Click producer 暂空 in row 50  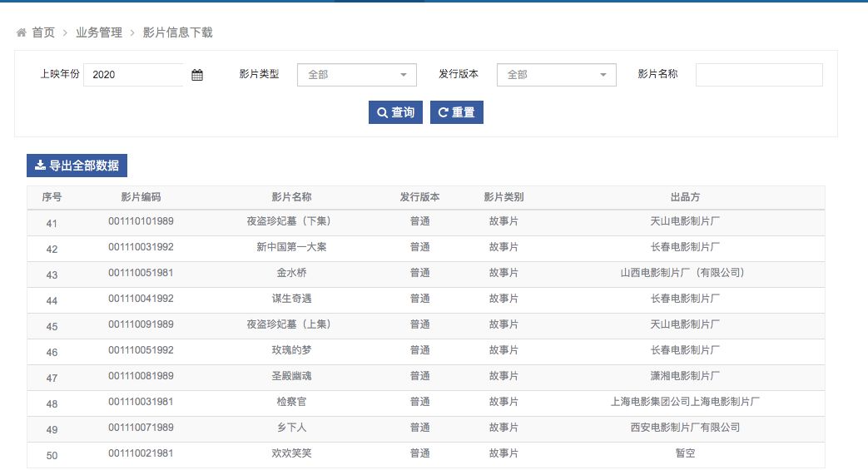click(x=685, y=453)
